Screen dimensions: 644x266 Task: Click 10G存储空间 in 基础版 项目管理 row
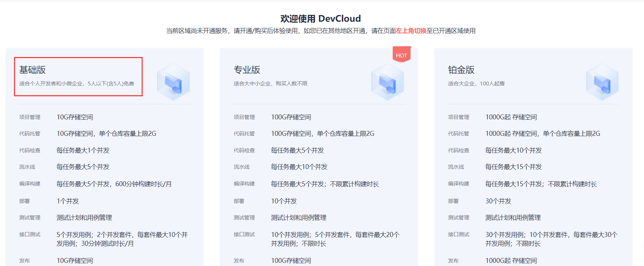[x=75, y=117]
